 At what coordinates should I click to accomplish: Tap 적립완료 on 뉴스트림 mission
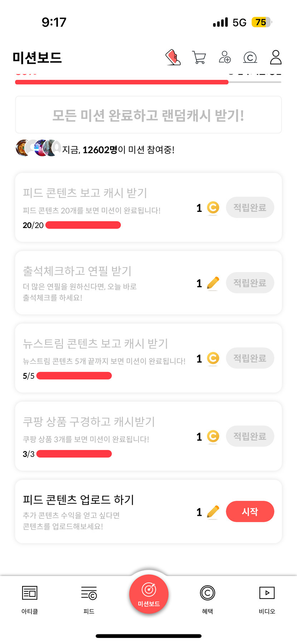coord(250,358)
